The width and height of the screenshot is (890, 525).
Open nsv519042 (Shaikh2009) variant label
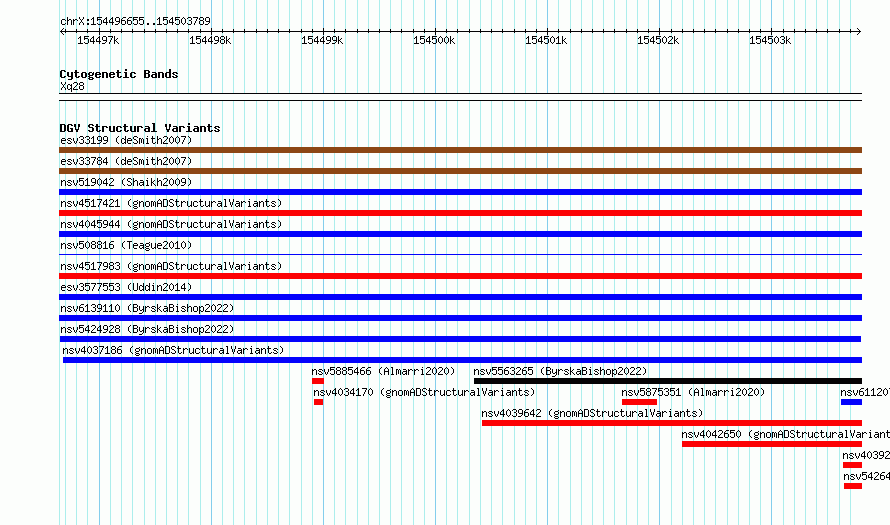point(126,182)
